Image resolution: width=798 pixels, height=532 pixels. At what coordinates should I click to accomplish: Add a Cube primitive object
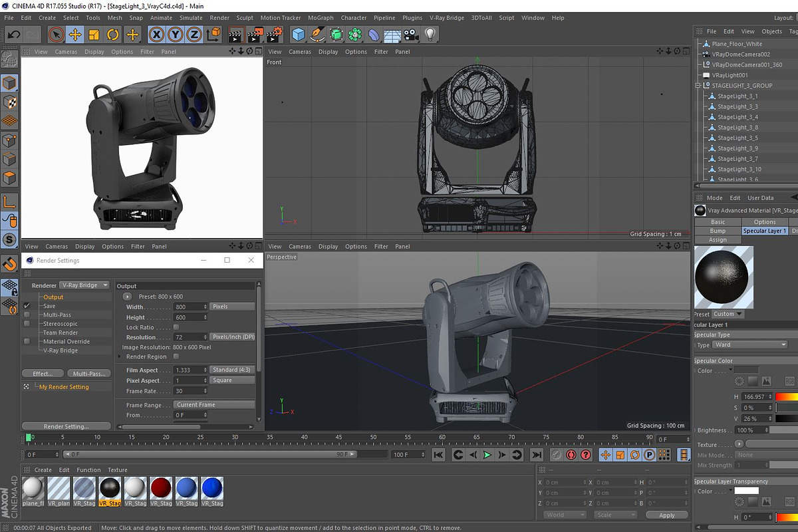click(x=299, y=35)
